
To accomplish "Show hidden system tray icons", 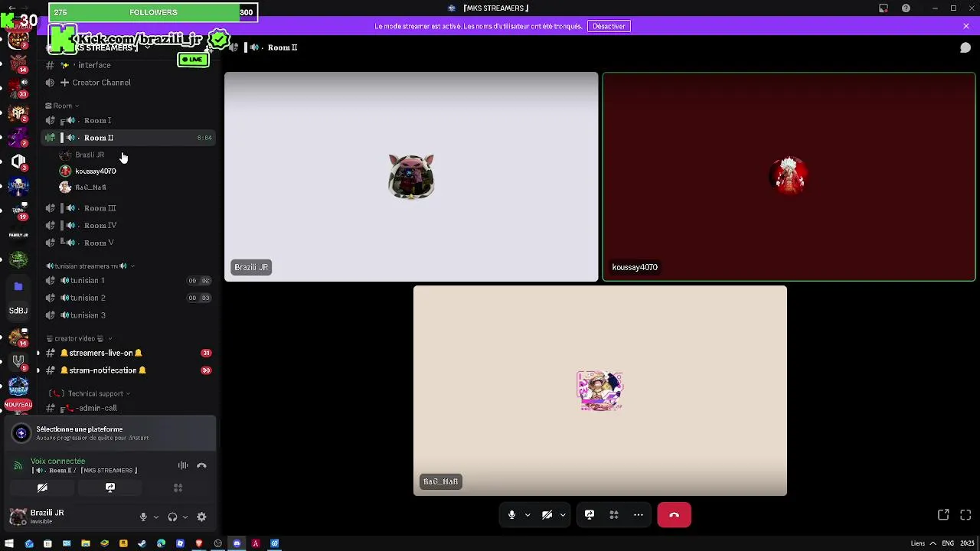I will coord(933,544).
